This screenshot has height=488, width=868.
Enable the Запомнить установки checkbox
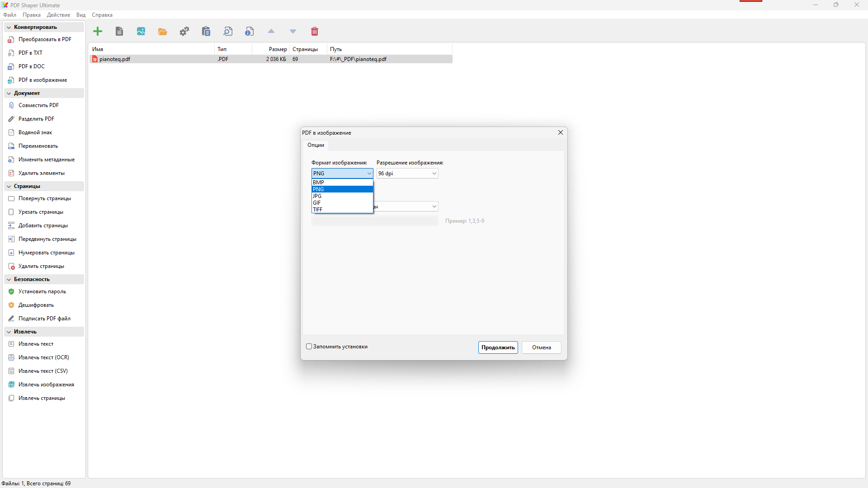[x=309, y=347]
